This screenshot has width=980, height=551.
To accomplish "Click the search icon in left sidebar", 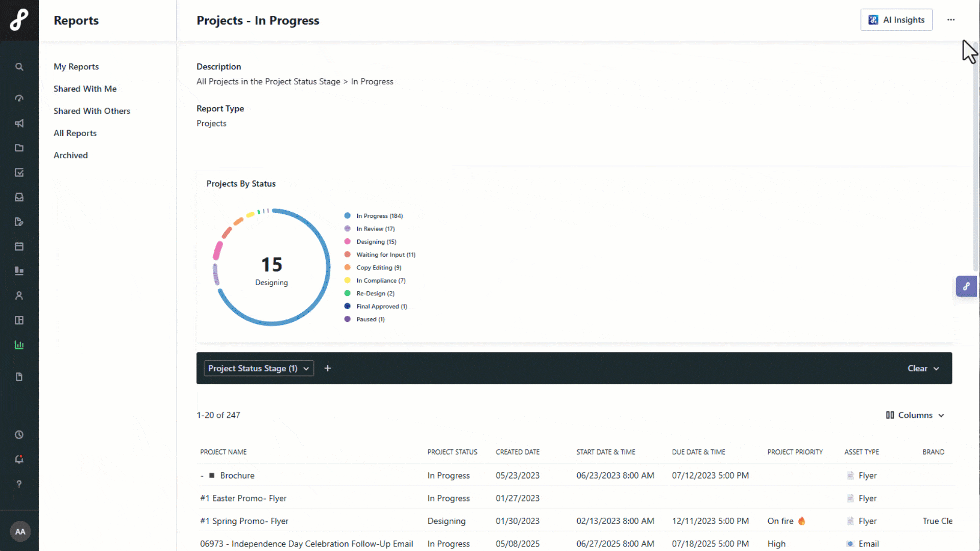I will click(19, 67).
